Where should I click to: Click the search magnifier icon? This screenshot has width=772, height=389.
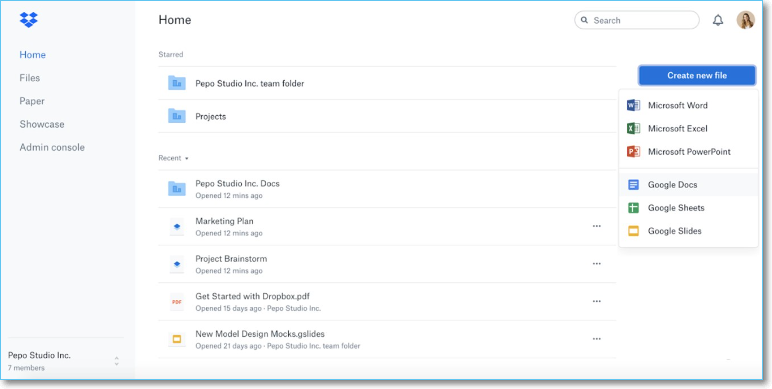click(x=584, y=20)
